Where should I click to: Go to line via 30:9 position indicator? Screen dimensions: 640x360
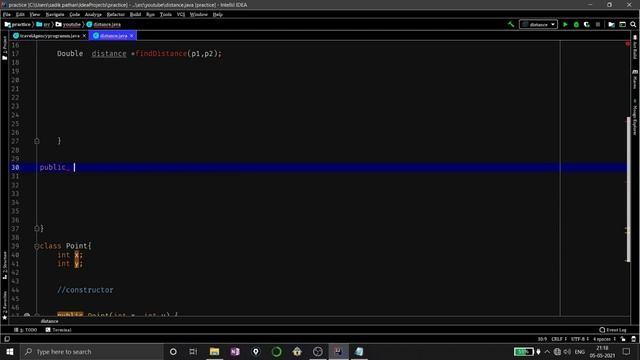point(542,339)
